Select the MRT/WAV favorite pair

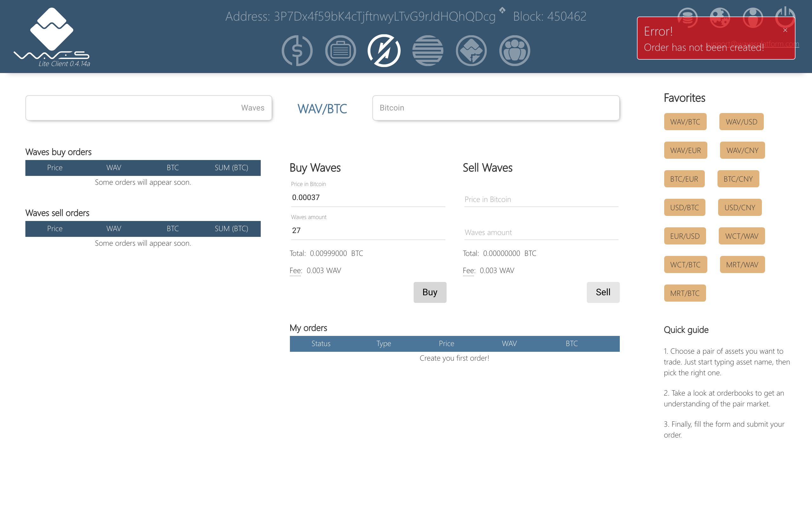(742, 264)
